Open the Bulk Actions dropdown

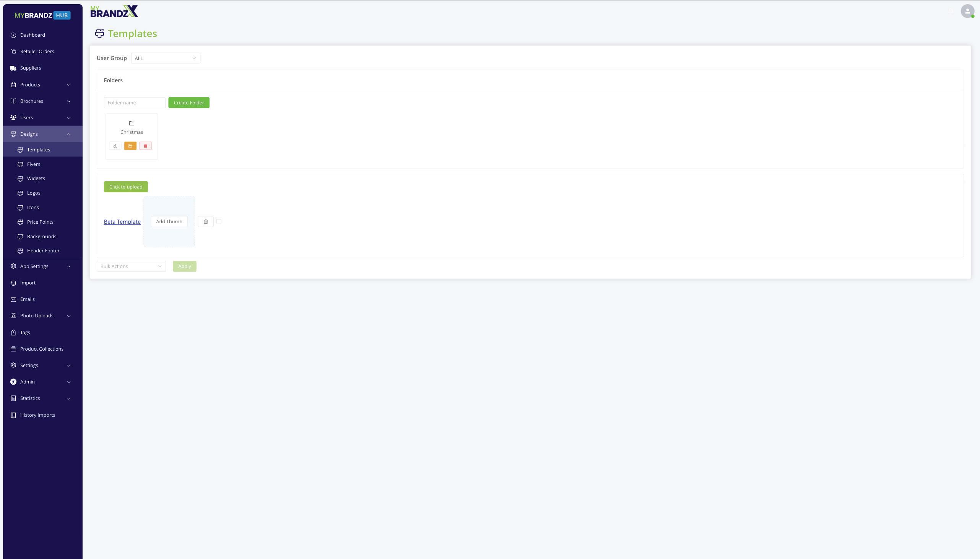[131, 266]
